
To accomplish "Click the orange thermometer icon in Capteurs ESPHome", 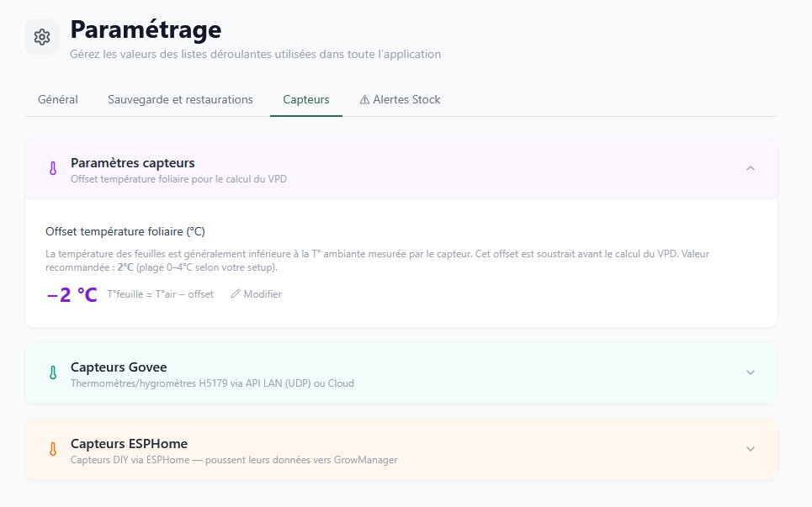I will [x=53, y=449].
